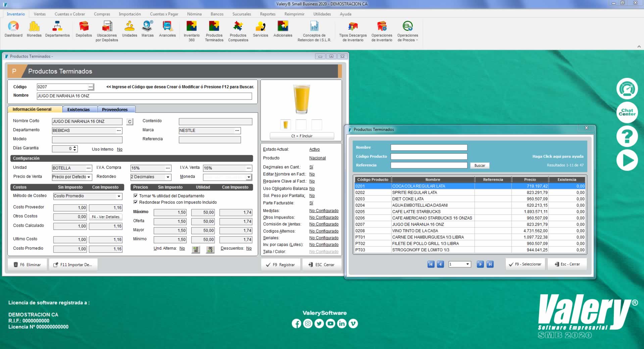The height and width of the screenshot is (349, 644).
Task: Open the 2 Decimales dropdown
Action: [x=168, y=177]
